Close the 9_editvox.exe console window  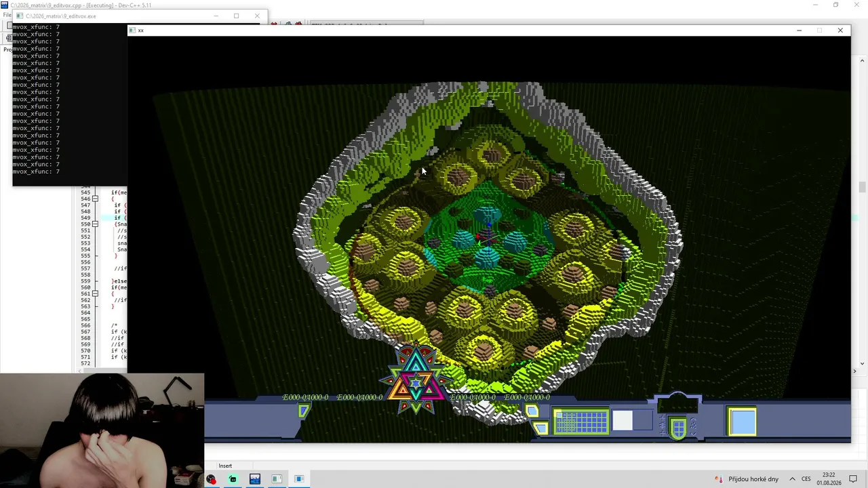click(x=257, y=16)
